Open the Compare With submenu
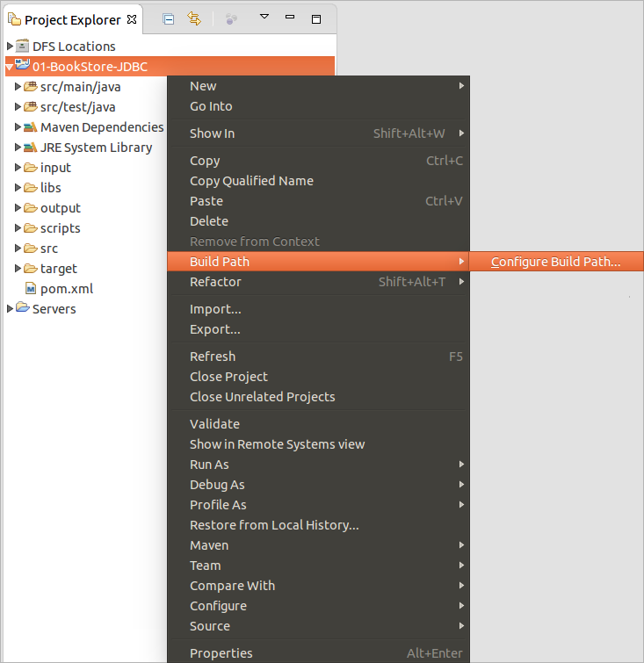 tap(319, 586)
